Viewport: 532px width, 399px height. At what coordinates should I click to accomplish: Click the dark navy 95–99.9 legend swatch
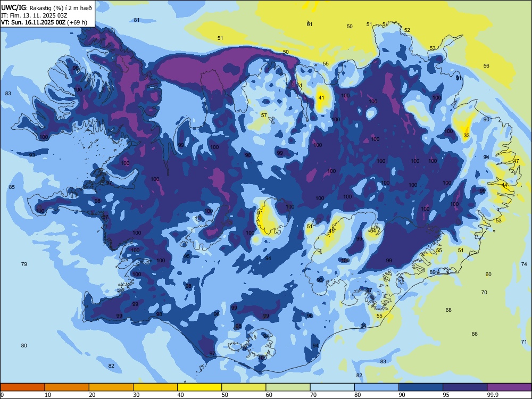(x=465, y=387)
